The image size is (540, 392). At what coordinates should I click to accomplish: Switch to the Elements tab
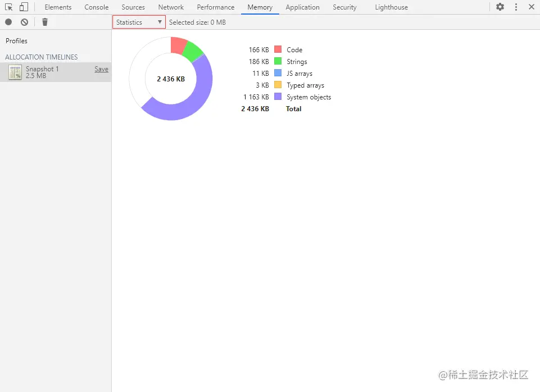pyautogui.click(x=58, y=7)
